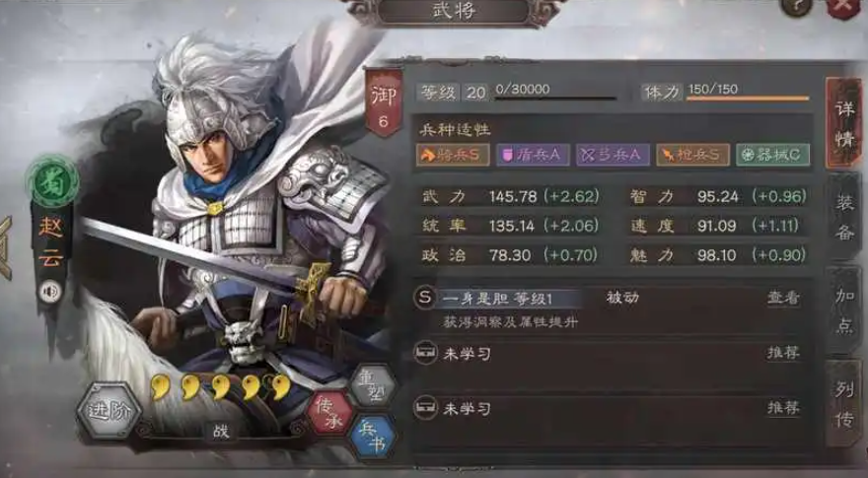Screen dimensions: 868x478
Task: Open the 重塑 hexagon button
Action: [373, 386]
